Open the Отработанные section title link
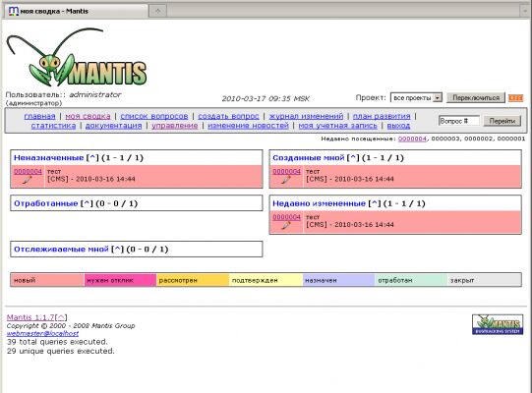 click(x=46, y=203)
